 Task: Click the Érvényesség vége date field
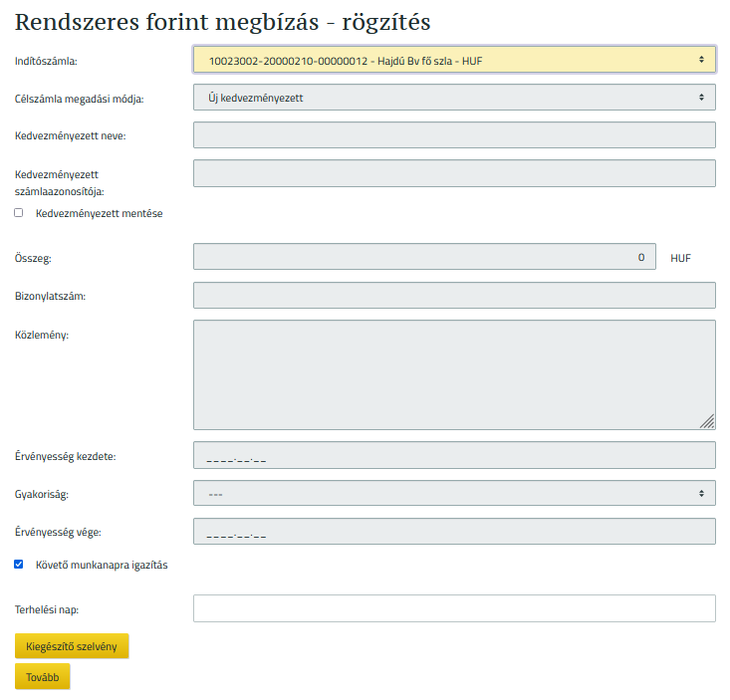point(454,532)
